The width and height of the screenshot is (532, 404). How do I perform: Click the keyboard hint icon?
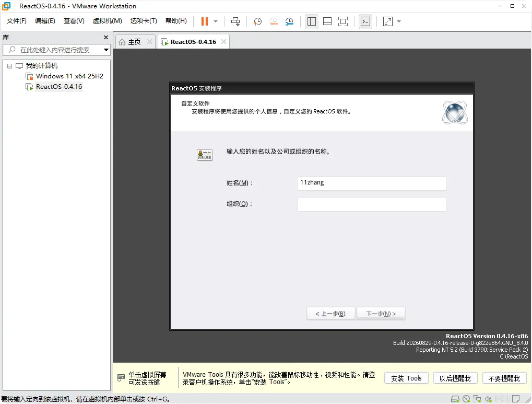[121, 378]
